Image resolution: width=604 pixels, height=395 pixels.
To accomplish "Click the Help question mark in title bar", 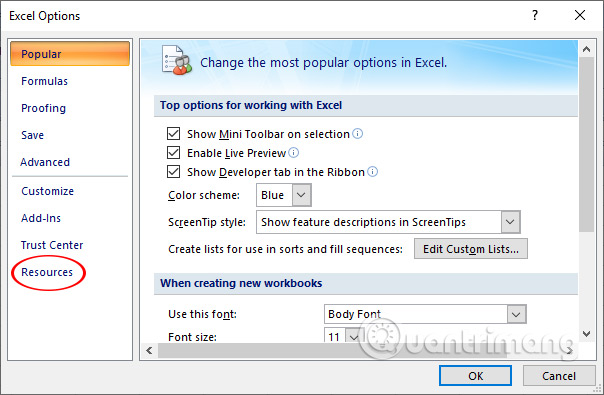I will (535, 15).
